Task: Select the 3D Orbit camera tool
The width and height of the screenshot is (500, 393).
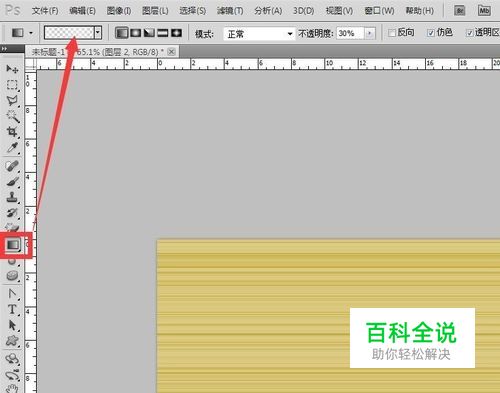Action: [x=12, y=375]
